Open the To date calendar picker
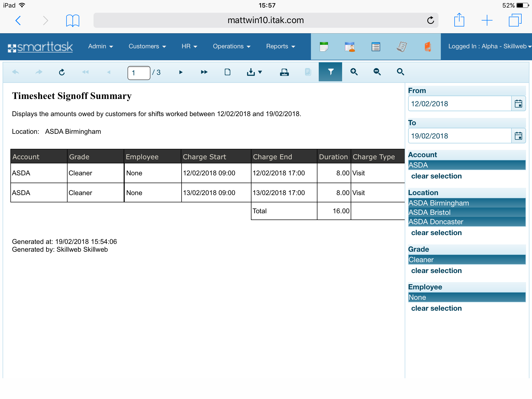This screenshot has width=532, height=399. [x=518, y=136]
